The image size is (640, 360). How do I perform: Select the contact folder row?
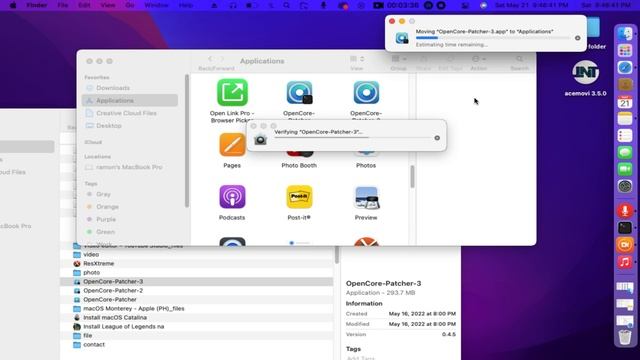[197, 344]
